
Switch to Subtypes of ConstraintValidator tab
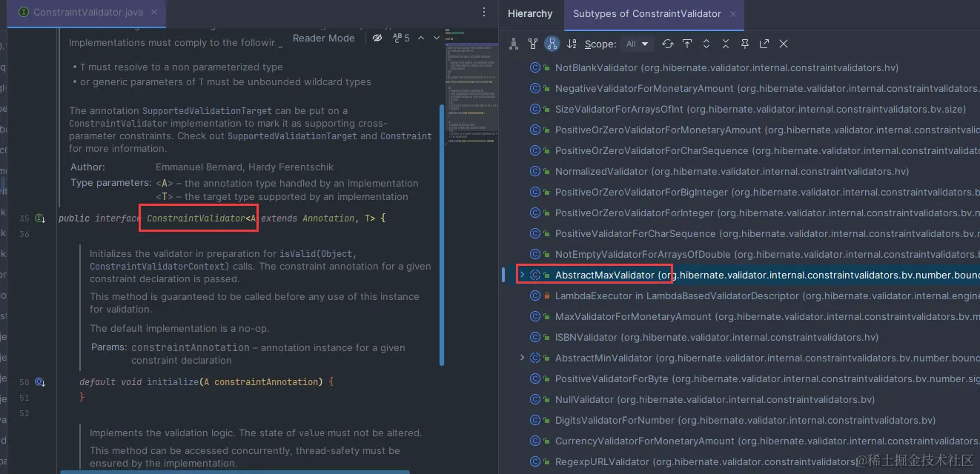646,13
